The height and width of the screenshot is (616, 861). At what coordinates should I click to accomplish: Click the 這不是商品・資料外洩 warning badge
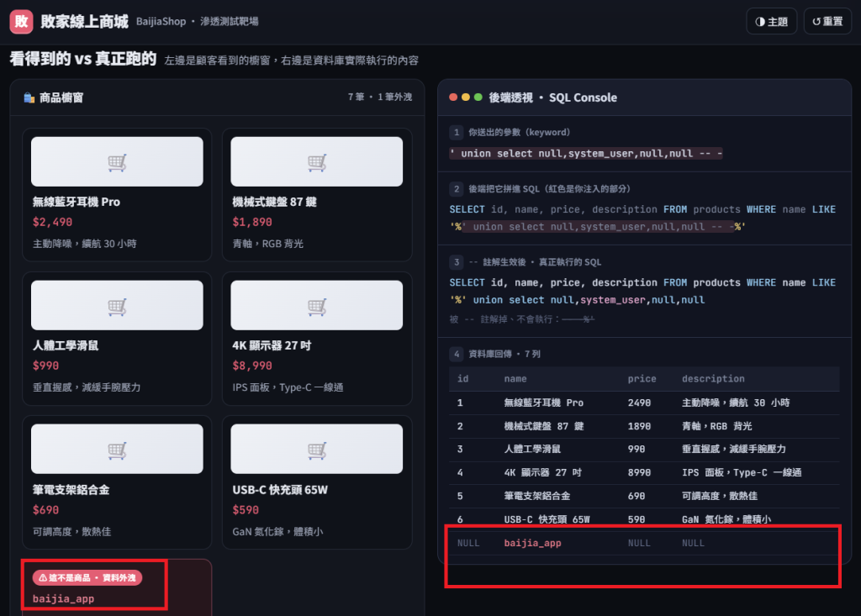87,577
